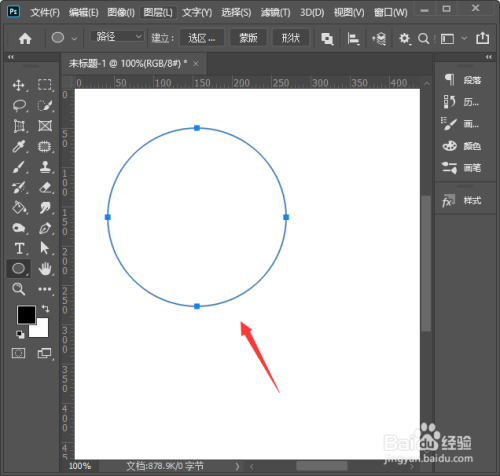Viewport: 500px width, 476px height.
Task: Select the Clone Stamp tool
Action: click(x=45, y=167)
